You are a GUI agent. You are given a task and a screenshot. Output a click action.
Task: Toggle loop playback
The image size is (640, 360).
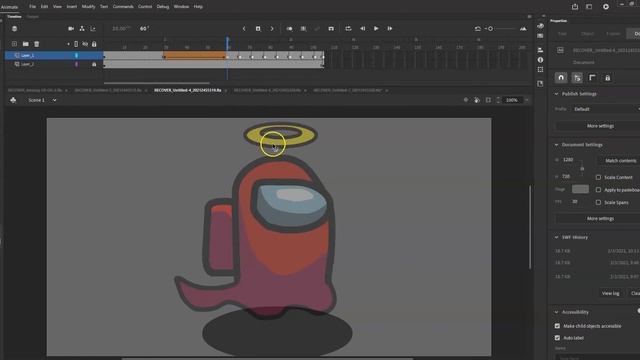point(348,29)
